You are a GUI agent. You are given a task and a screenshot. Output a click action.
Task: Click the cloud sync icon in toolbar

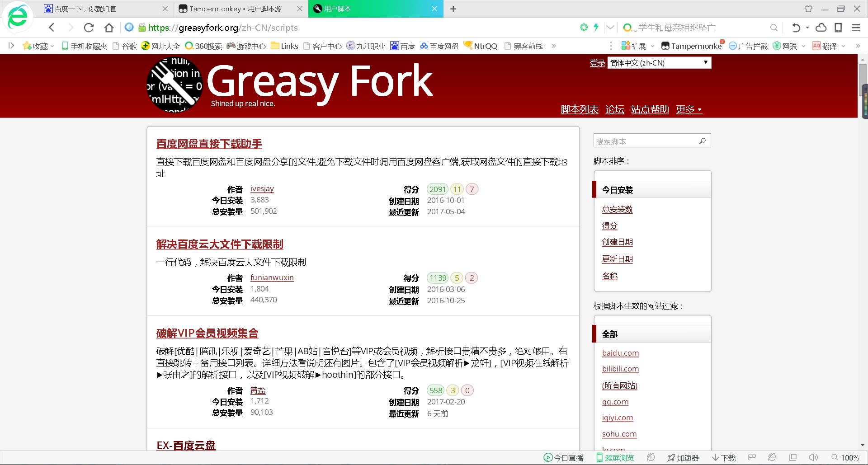(x=821, y=28)
